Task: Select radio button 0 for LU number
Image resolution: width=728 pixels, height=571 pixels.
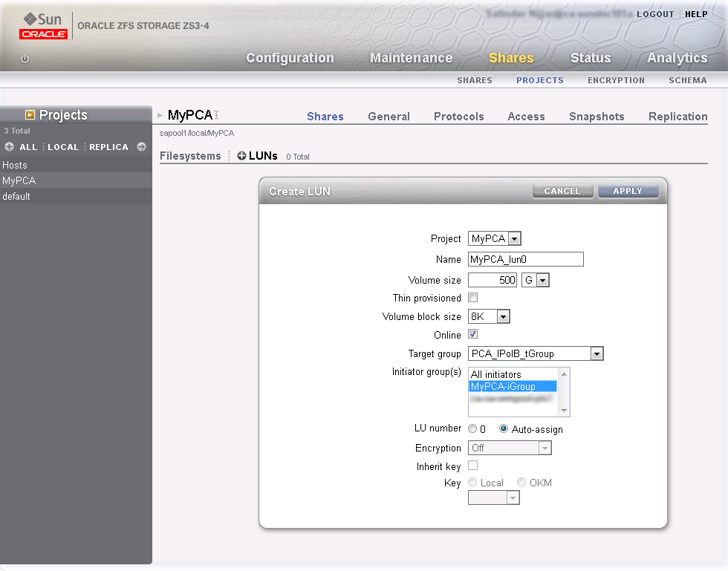Action: coord(472,428)
